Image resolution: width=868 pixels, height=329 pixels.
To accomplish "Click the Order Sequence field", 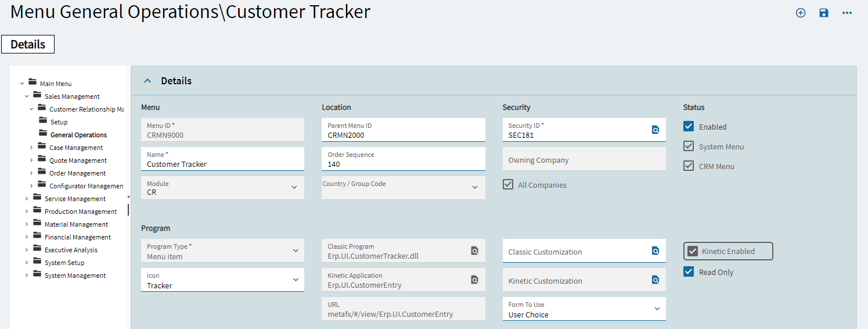I will point(403,164).
